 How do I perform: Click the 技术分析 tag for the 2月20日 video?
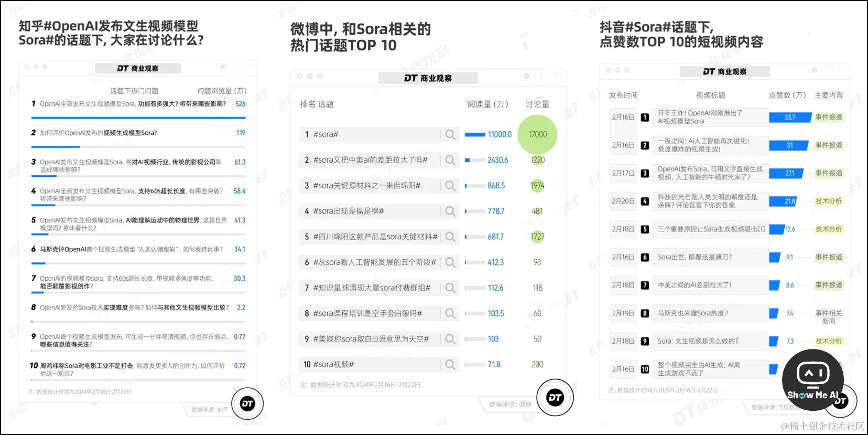point(829,201)
